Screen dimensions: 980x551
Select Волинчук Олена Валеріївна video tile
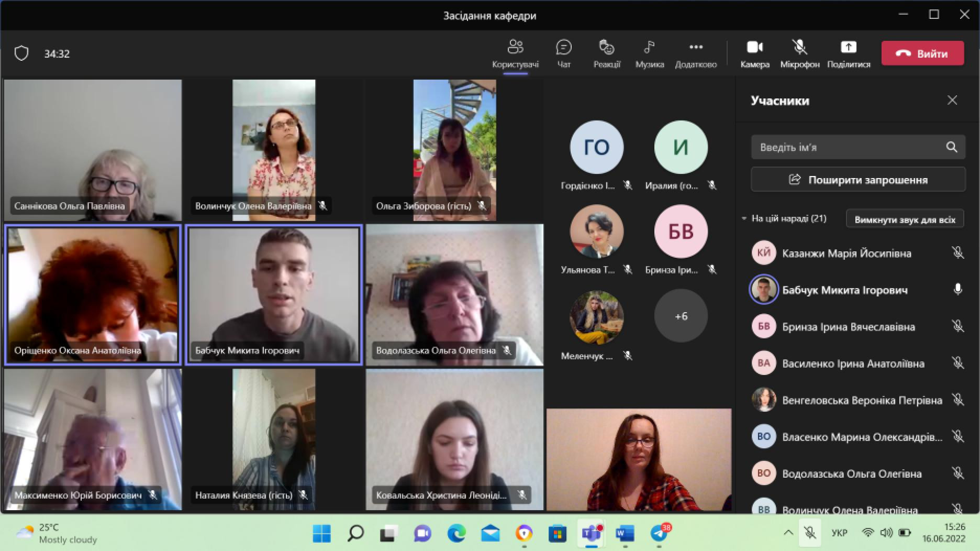[x=274, y=150]
